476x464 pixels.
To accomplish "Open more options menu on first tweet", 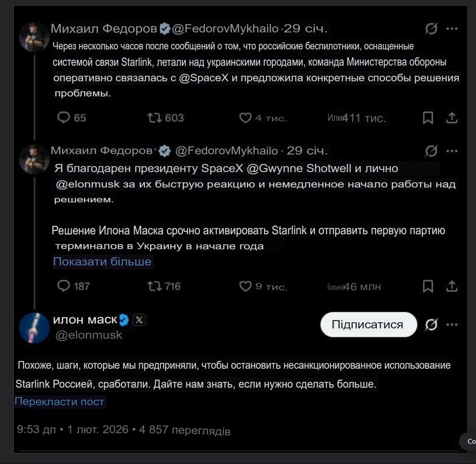I will pyautogui.click(x=452, y=29).
